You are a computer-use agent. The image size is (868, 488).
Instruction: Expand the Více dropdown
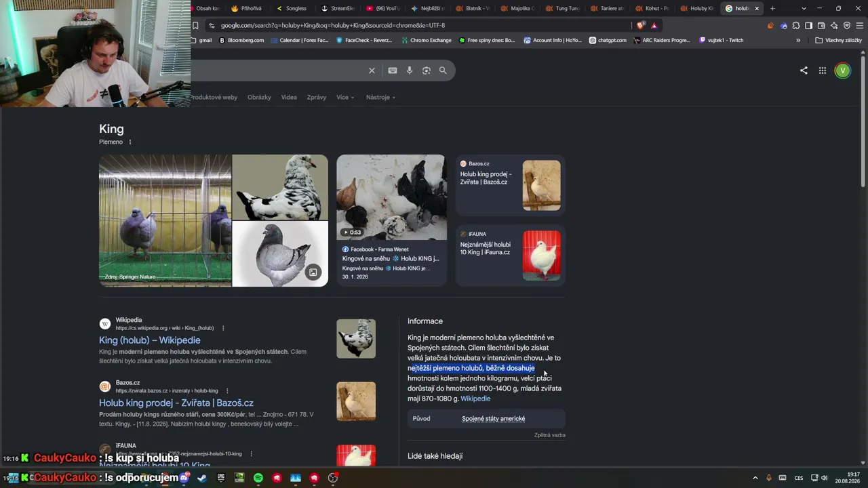[x=345, y=97]
